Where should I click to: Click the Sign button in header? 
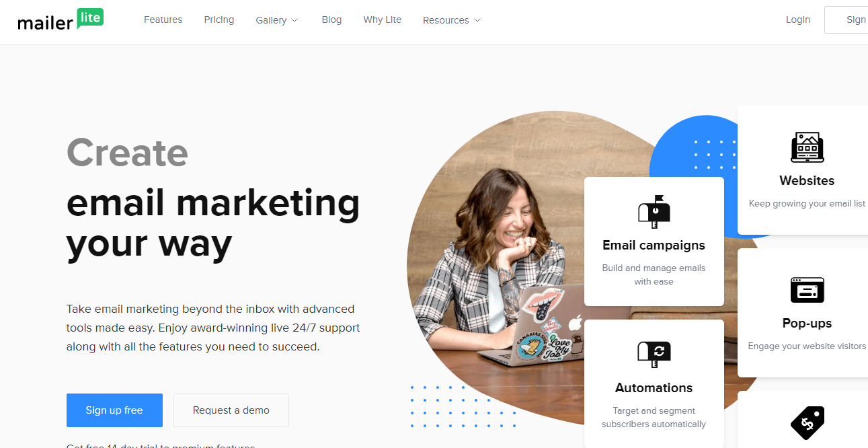pyautogui.click(x=846, y=20)
